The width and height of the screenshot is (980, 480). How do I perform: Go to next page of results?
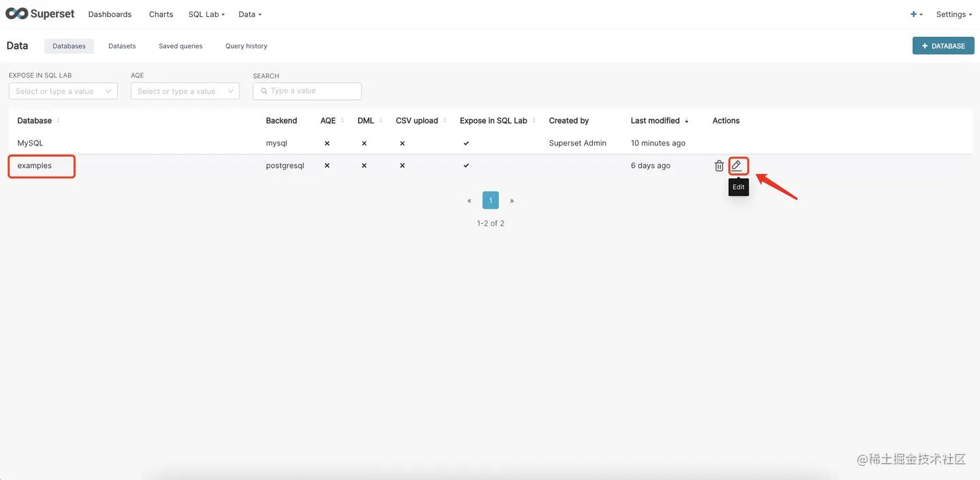click(512, 201)
